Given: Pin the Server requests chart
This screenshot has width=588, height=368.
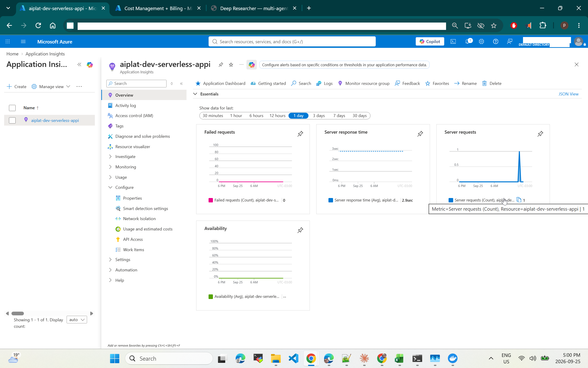Looking at the screenshot, I should pyautogui.click(x=540, y=134).
